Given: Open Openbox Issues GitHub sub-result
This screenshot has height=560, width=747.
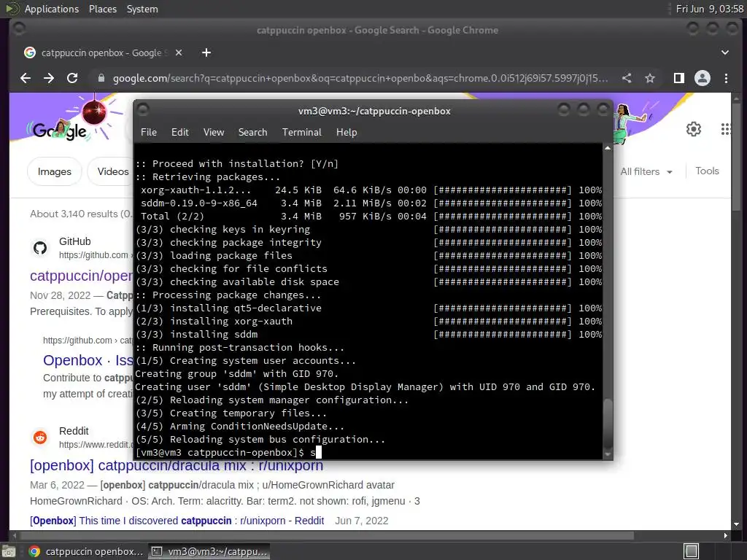Looking at the screenshot, I should click(88, 360).
